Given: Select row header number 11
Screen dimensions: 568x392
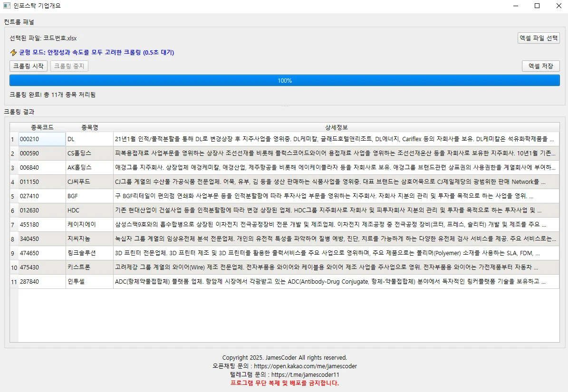Looking at the screenshot, I should (x=14, y=282).
